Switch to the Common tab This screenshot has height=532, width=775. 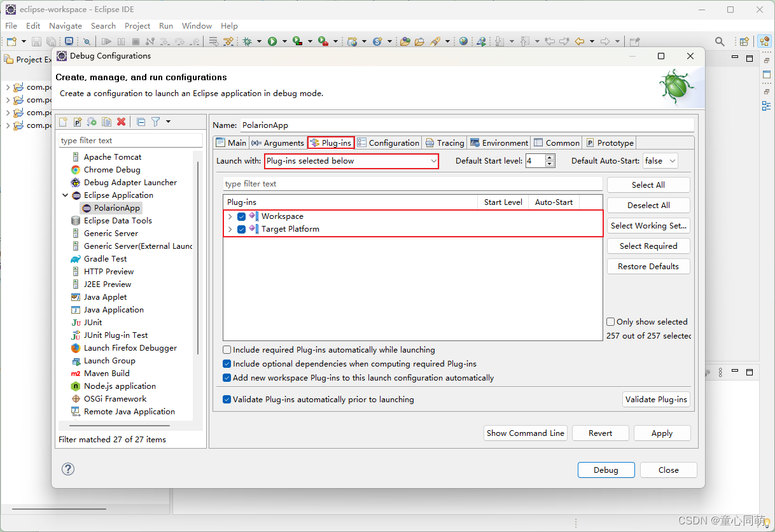click(557, 143)
